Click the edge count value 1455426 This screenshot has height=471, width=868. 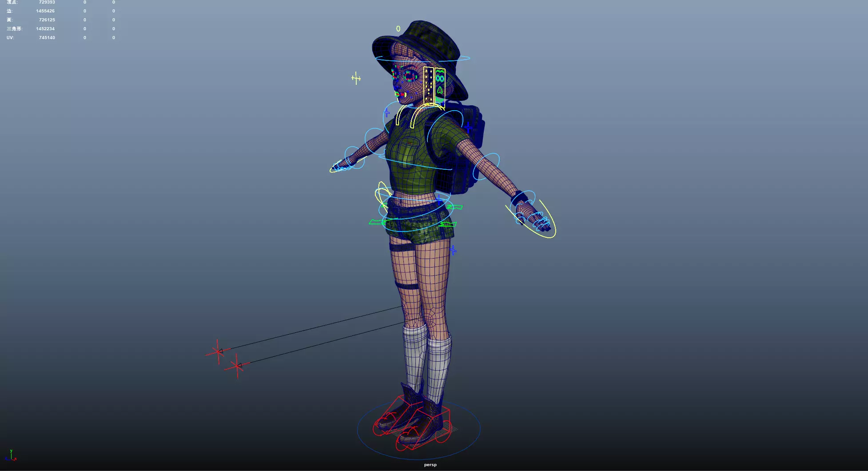(x=45, y=11)
